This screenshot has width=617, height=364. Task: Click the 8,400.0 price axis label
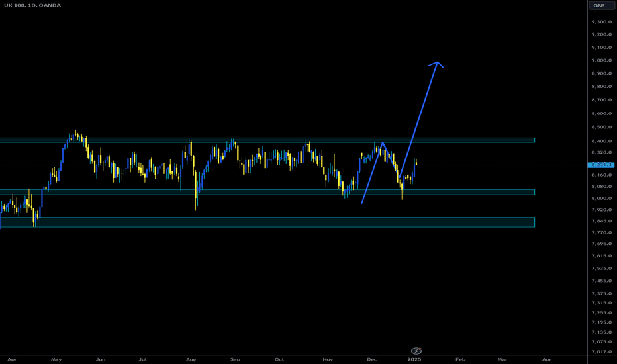tap(601, 141)
